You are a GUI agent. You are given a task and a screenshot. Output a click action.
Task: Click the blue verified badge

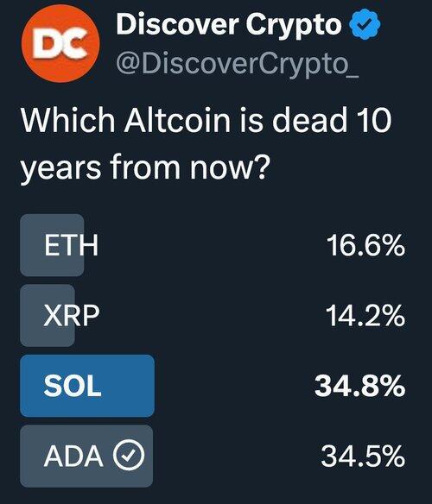point(365,25)
